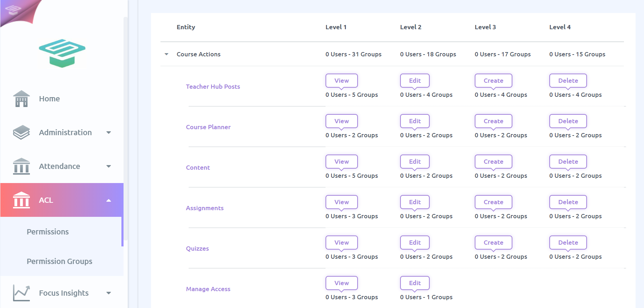644x308 pixels.
Task: Open the Quizzes entity link
Action: [x=197, y=249]
